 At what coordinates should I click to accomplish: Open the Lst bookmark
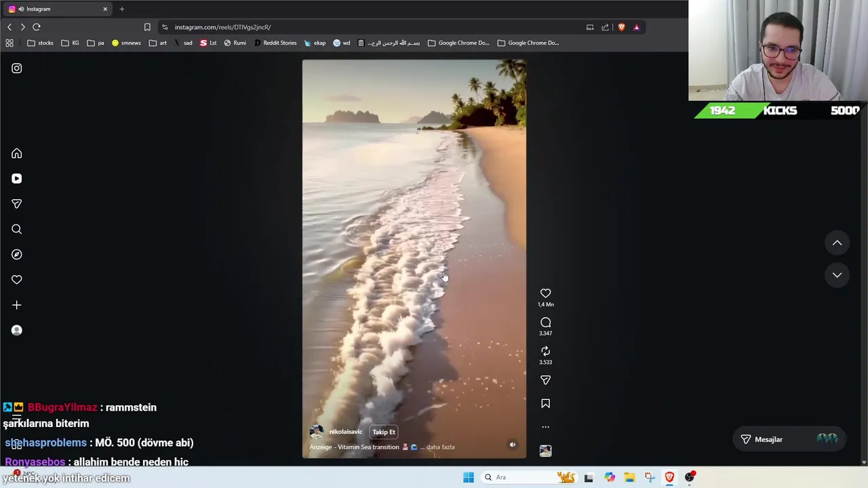[x=208, y=43]
